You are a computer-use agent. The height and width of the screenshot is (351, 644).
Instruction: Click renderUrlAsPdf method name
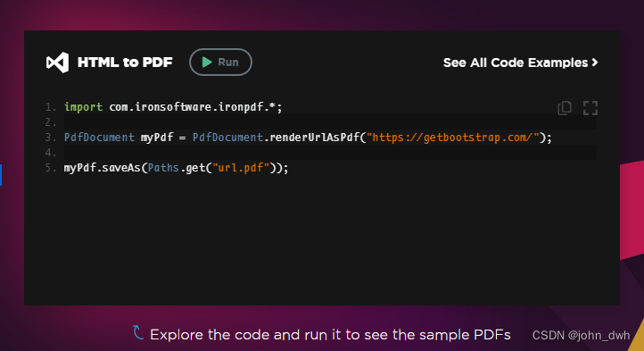(x=315, y=138)
